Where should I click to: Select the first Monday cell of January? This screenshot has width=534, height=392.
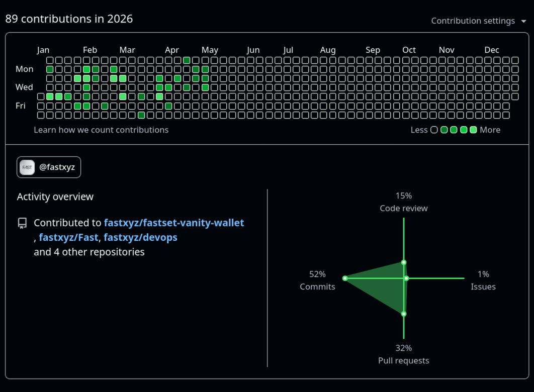[50, 69]
